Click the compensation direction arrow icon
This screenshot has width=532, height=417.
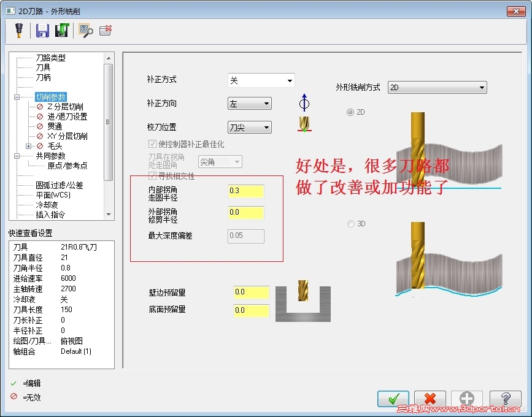point(304,102)
